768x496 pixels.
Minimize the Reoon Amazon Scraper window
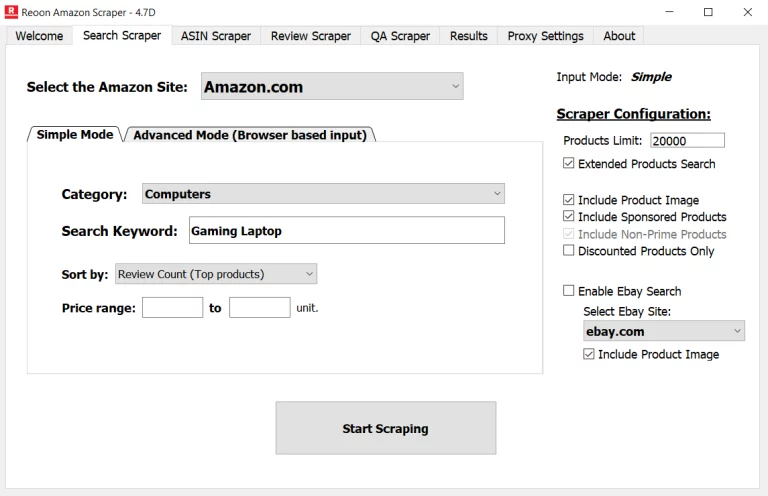coord(669,12)
